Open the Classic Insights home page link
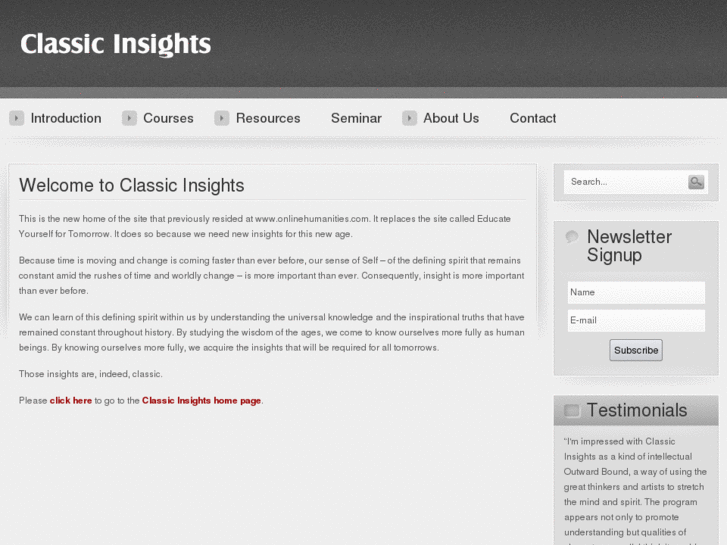Image resolution: width=727 pixels, height=545 pixels. point(201,400)
